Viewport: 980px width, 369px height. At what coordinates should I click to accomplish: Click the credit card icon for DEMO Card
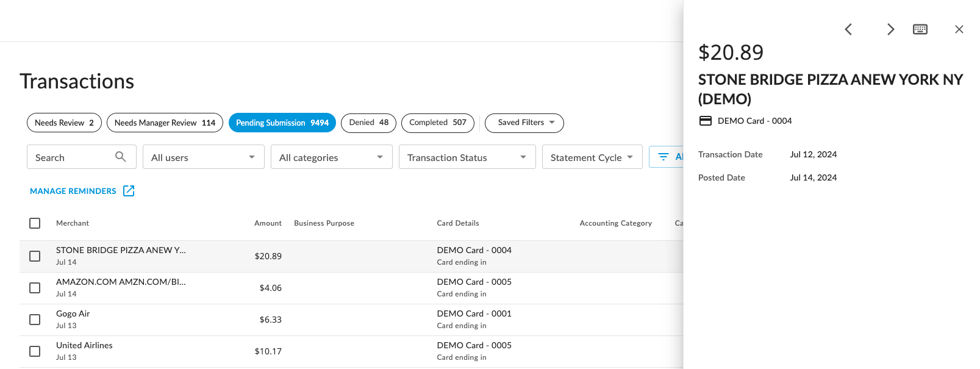coord(705,121)
